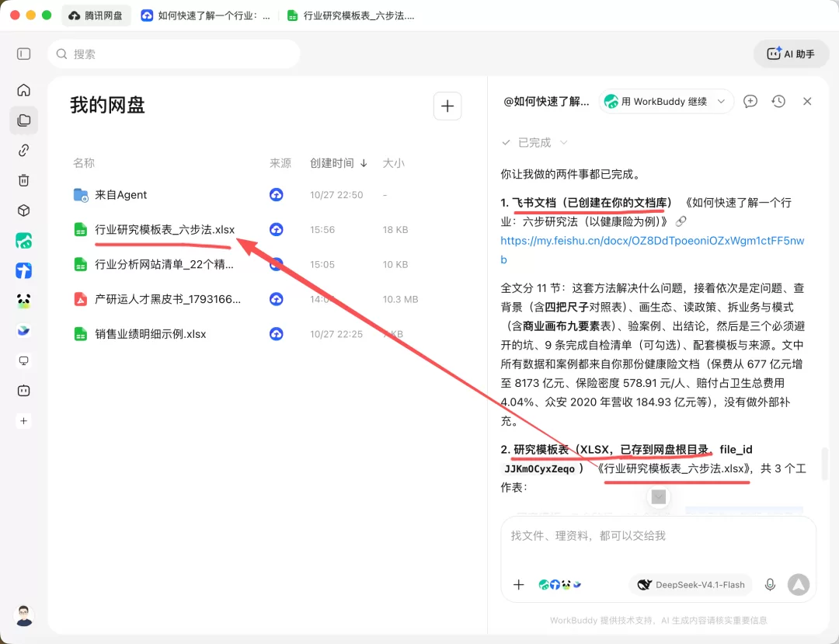Viewport: 839px width, 644px height.
Task: Open the blue bird app icon in sidebar
Action: (x=23, y=331)
